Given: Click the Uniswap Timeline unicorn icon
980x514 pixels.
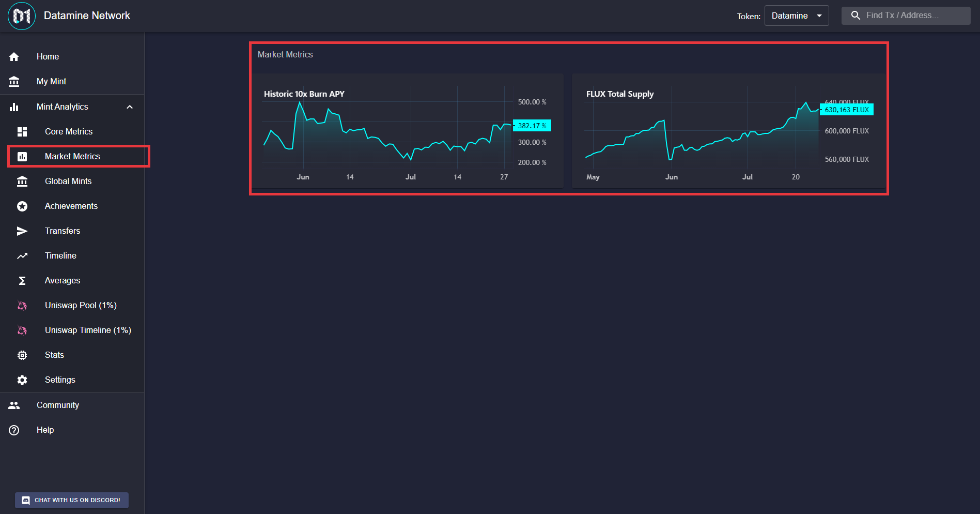Looking at the screenshot, I should pos(22,330).
